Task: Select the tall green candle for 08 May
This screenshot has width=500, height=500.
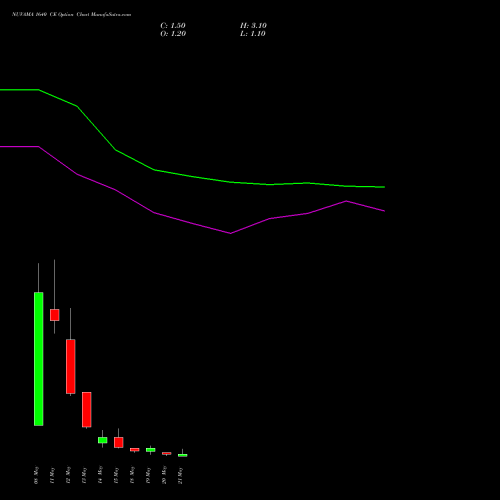Action: click(39, 359)
